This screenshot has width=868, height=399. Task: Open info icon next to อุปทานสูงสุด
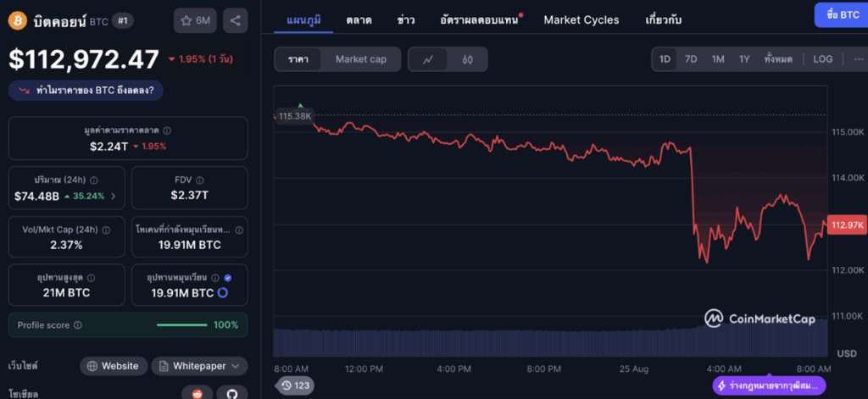pos(92,278)
